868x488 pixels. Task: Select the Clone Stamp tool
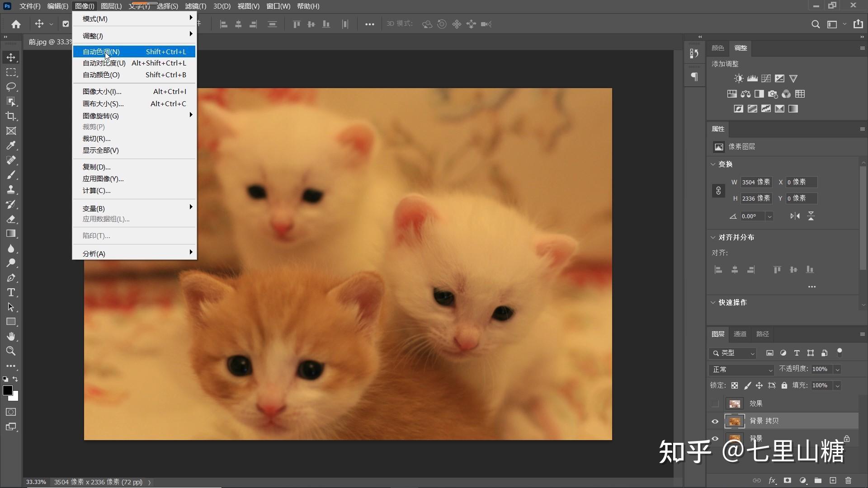[x=11, y=189]
